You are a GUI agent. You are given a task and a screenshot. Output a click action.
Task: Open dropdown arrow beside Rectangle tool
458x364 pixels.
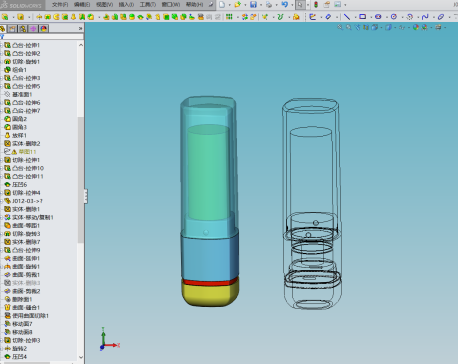point(370,17)
